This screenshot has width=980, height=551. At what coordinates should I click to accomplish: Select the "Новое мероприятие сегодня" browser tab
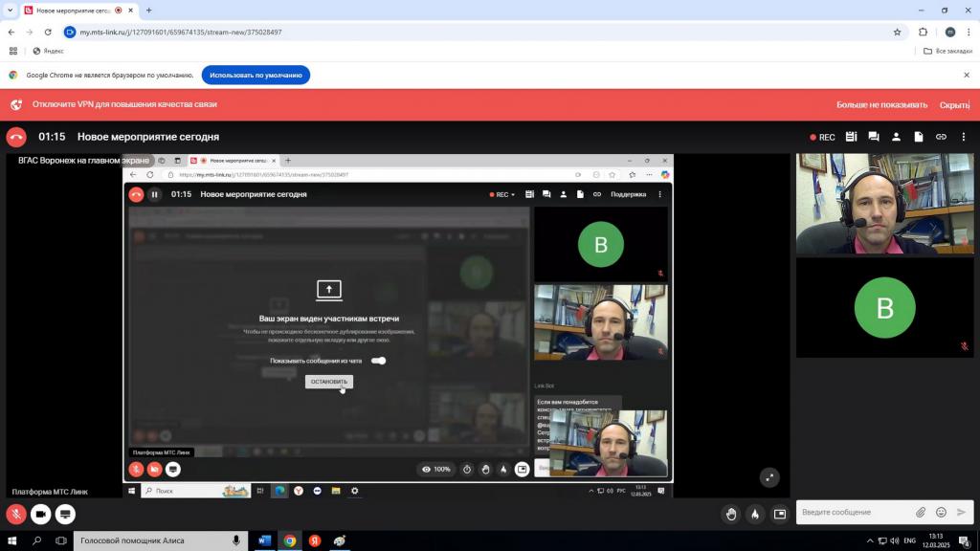click(x=72, y=11)
